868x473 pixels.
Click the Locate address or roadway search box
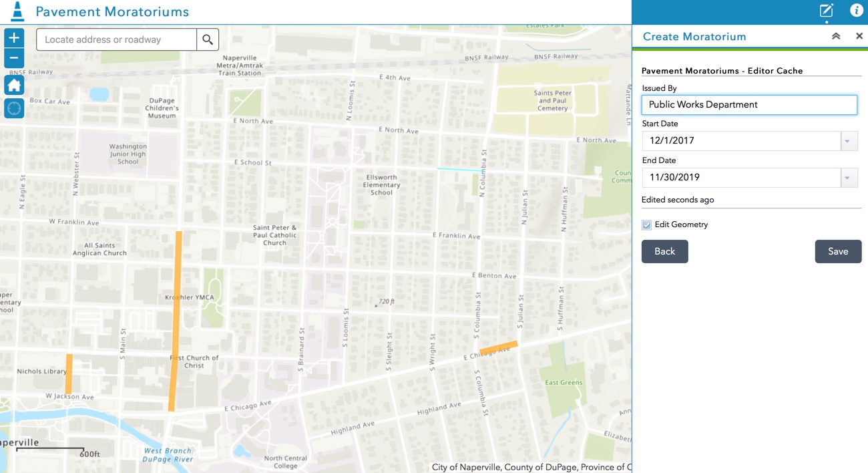117,39
